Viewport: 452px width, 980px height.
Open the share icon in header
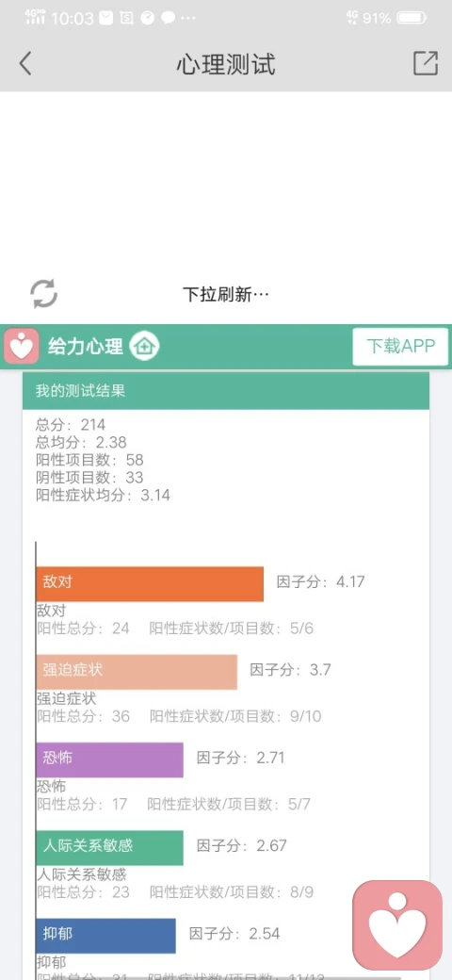pos(425,63)
